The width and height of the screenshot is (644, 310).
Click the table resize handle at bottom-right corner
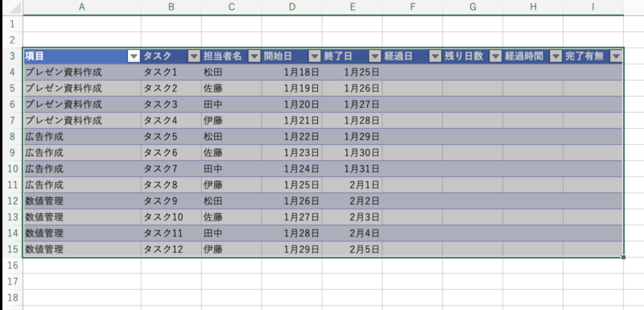click(623, 258)
